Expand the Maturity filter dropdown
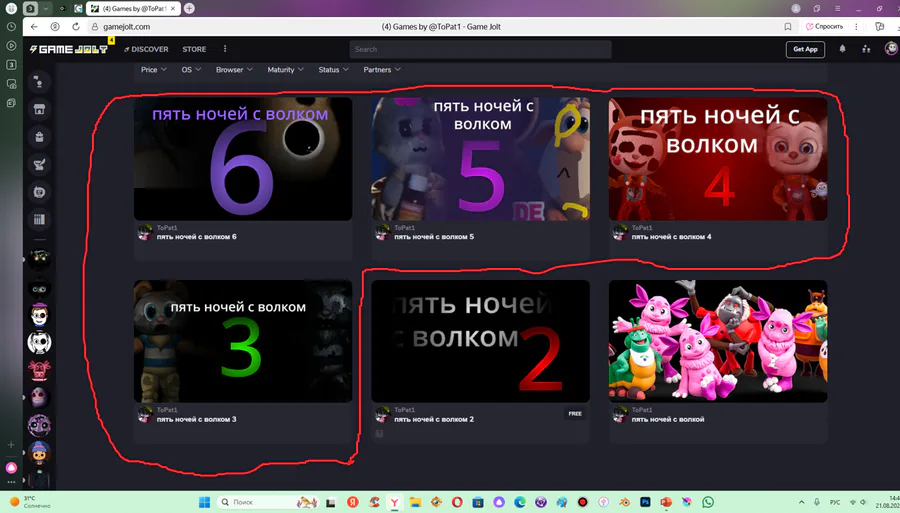 click(285, 69)
